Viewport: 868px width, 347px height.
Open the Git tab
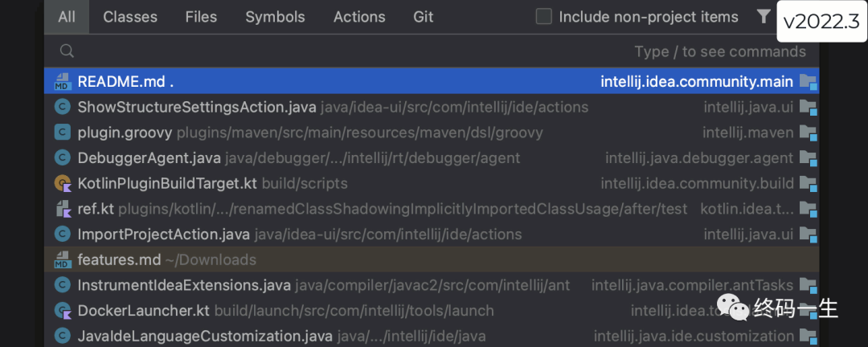[423, 17]
